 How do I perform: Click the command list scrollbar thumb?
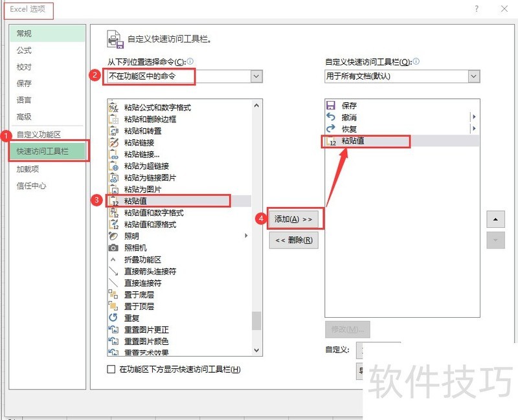[x=256, y=320]
